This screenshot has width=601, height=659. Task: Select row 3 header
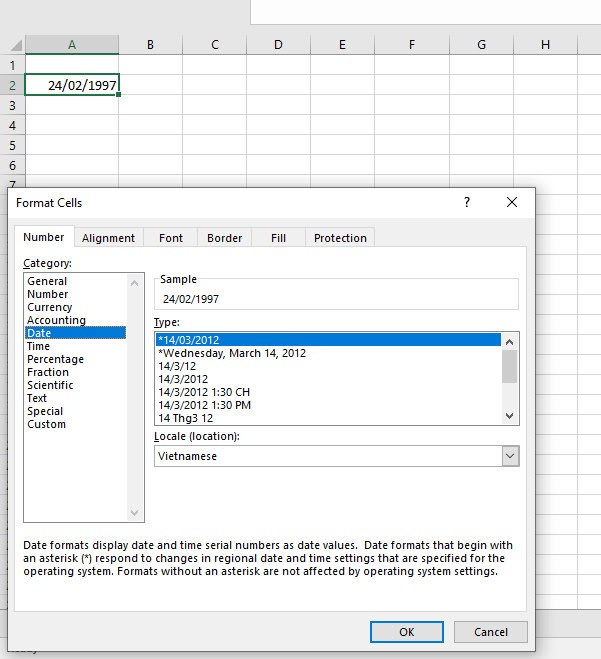(x=13, y=105)
